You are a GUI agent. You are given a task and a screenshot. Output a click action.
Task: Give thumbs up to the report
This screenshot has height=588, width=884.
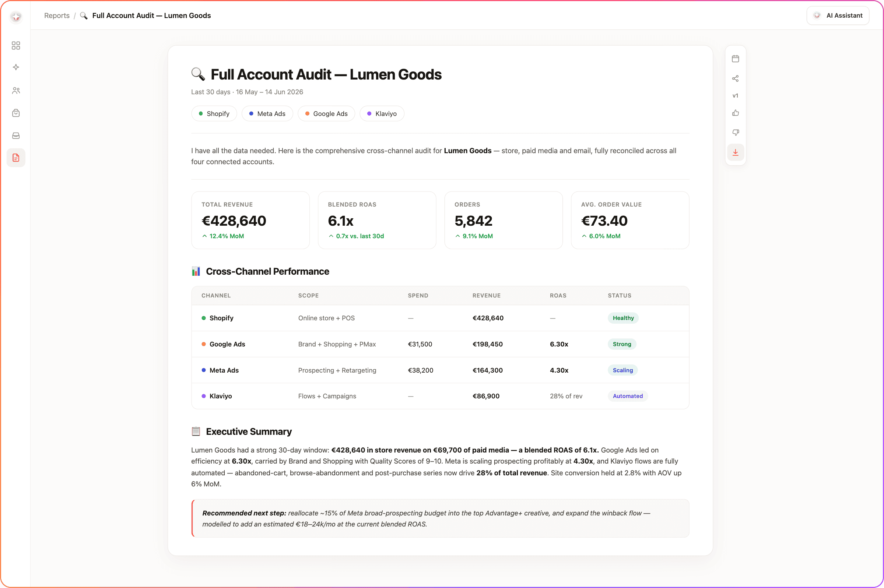(x=735, y=113)
